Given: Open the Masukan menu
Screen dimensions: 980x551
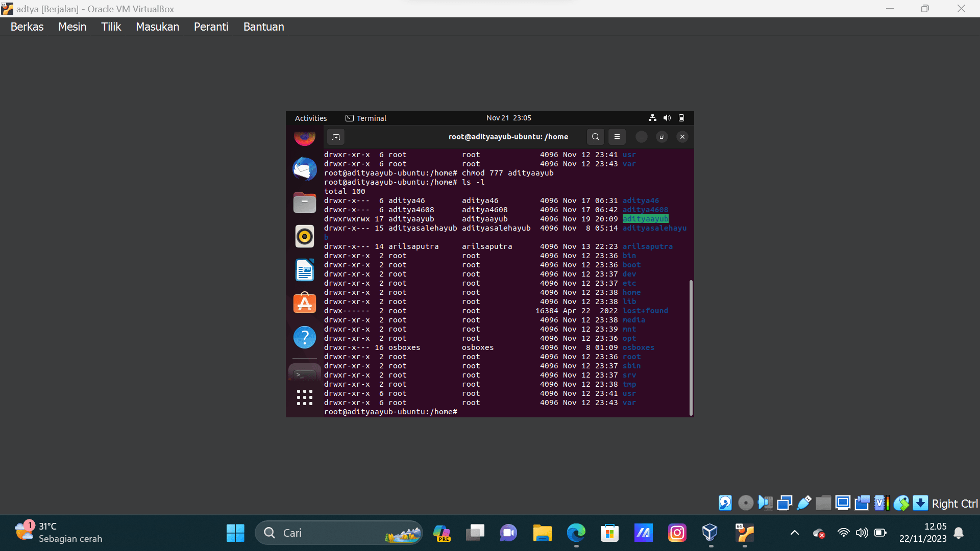Looking at the screenshot, I should tap(157, 27).
